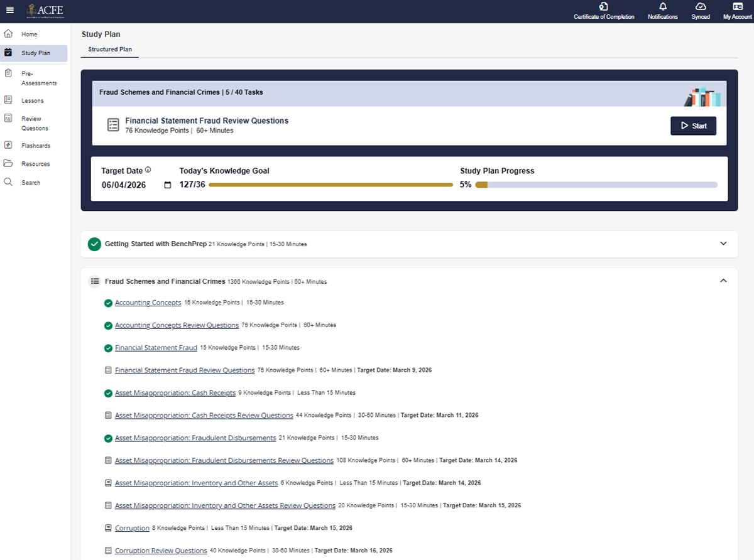Open My Account icon

pos(737,6)
